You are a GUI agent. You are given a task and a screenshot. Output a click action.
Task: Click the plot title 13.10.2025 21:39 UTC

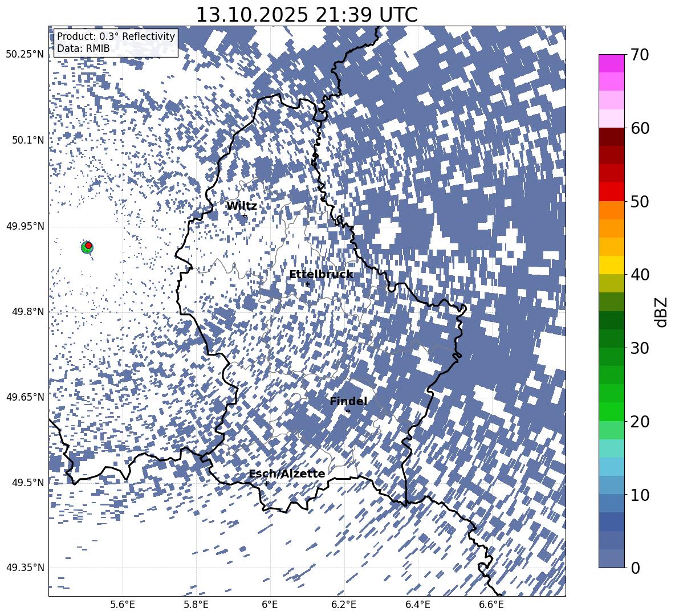[x=307, y=15]
